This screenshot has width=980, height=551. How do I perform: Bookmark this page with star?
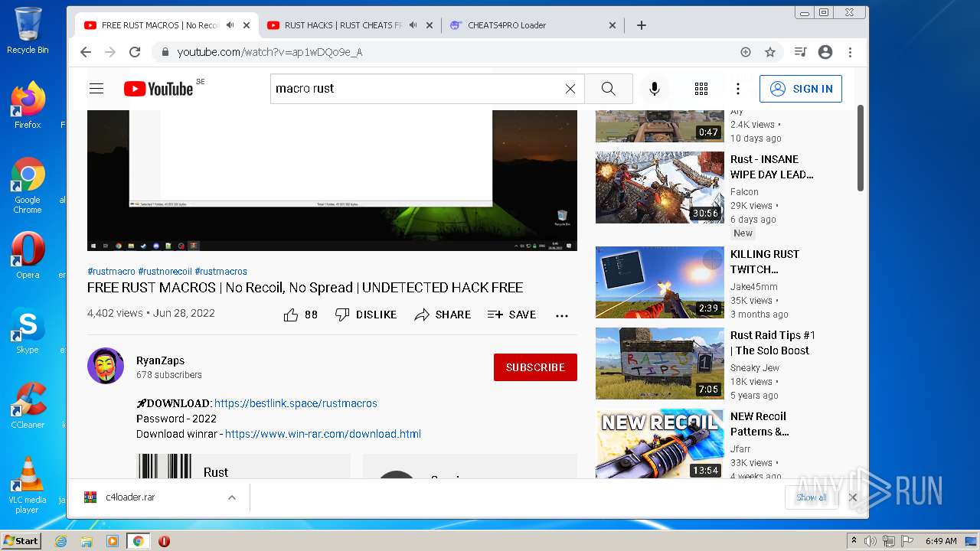pos(770,52)
